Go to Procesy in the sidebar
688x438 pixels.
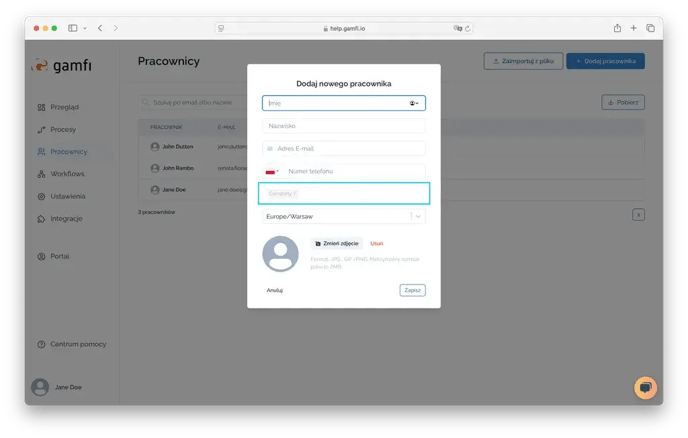pyautogui.click(x=63, y=130)
